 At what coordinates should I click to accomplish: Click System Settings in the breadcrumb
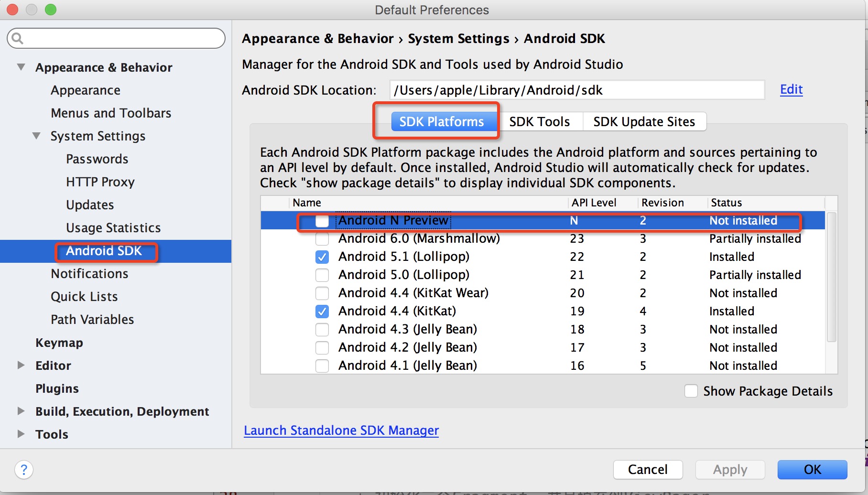(x=458, y=39)
